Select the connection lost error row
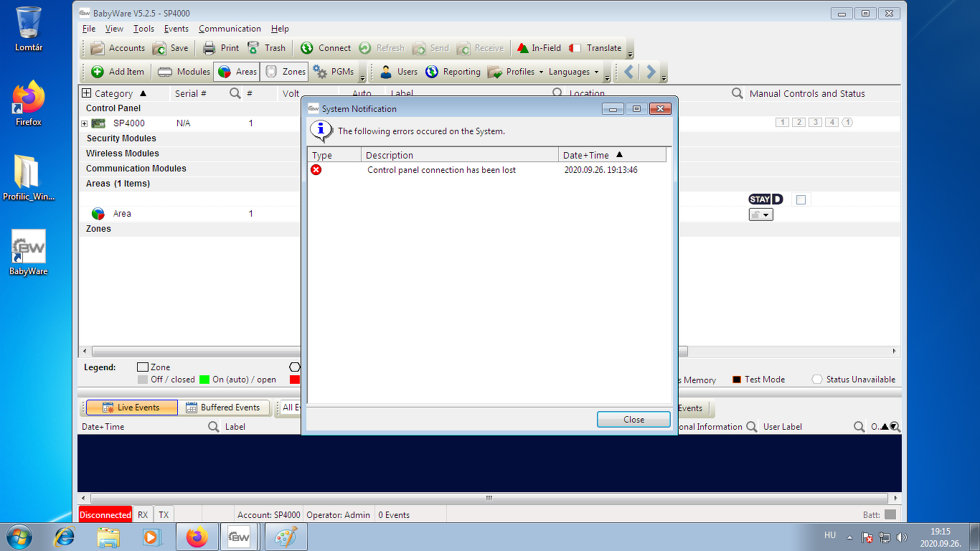This screenshot has width=980, height=551. click(x=487, y=170)
